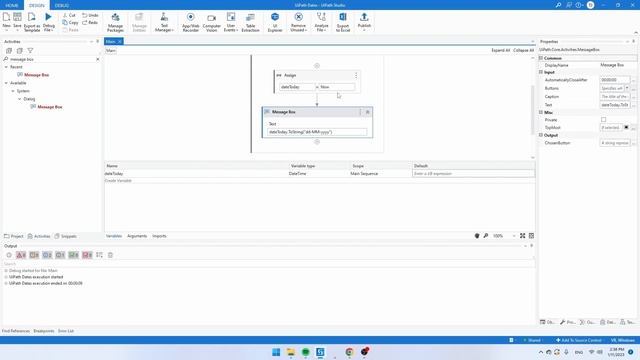Toggle green verbose filter in Output

pos(73,255)
